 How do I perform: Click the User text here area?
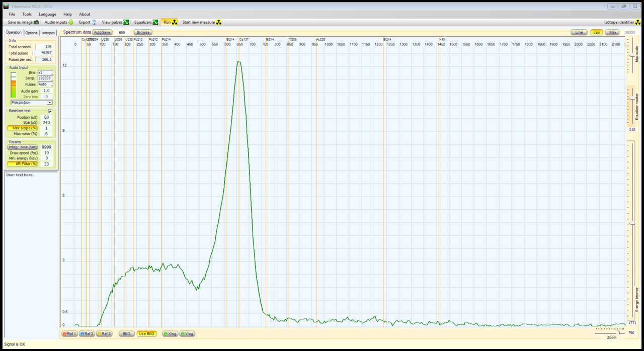pos(30,254)
